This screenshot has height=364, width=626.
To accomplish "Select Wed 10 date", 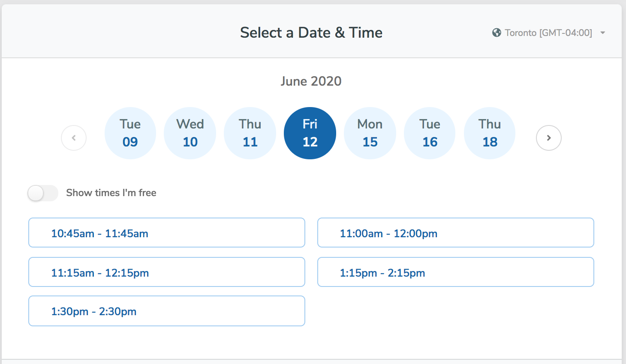I will point(190,133).
